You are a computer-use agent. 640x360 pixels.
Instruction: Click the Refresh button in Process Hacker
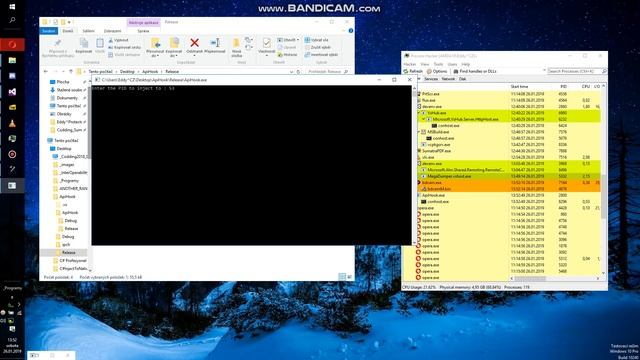point(413,71)
